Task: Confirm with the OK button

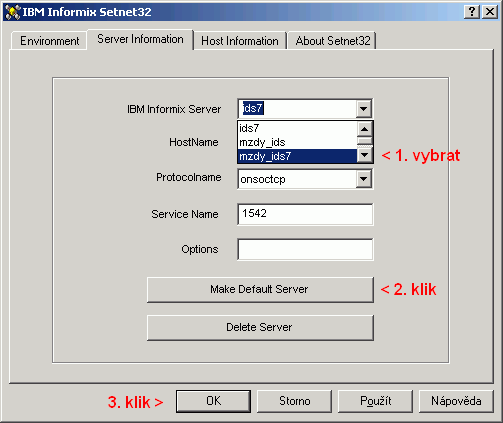Action: [x=213, y=401]
